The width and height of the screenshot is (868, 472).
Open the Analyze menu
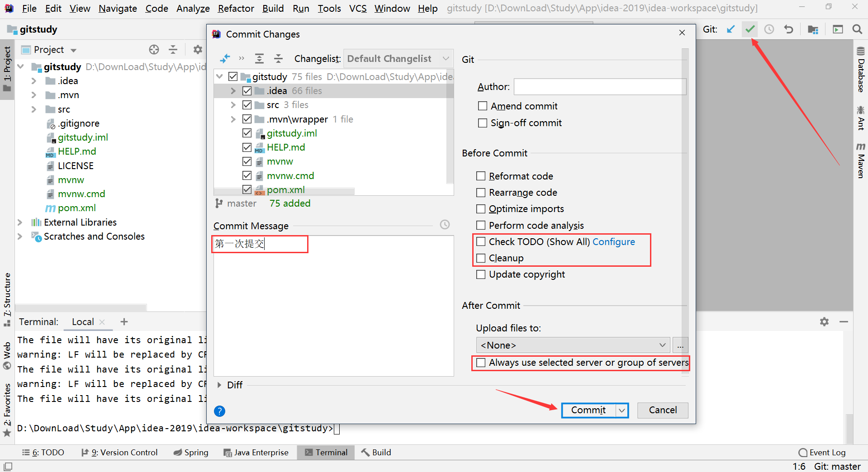193,8
